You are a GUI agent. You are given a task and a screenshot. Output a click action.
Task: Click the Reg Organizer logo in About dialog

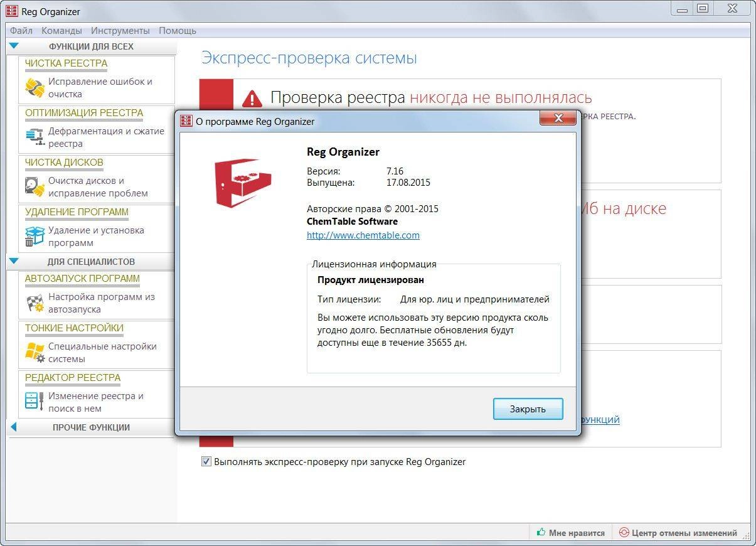point(242,182)
